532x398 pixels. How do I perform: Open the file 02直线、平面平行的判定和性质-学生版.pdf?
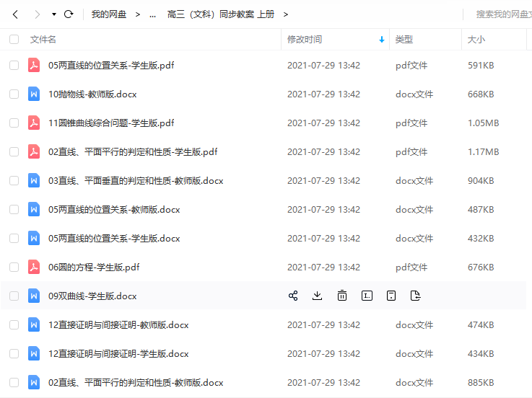pos(133,151)
